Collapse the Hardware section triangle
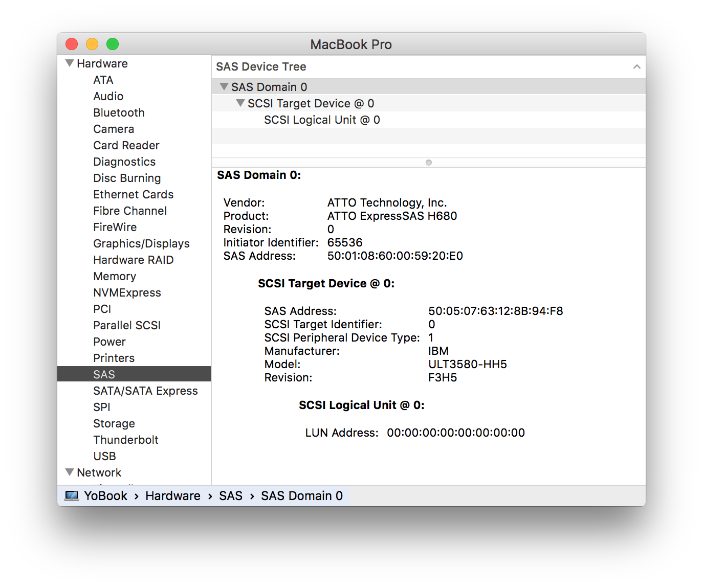703x588 pixels. [x=70, y=63]
